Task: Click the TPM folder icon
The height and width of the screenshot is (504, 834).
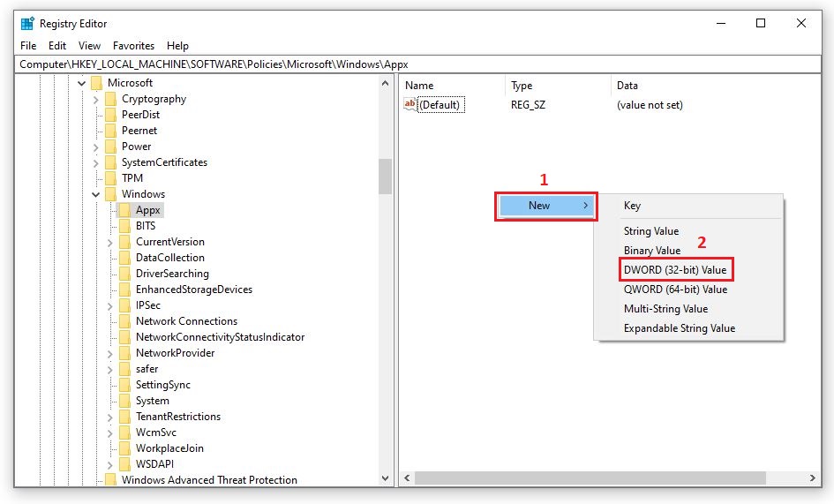Action: (x=110, y=178)
